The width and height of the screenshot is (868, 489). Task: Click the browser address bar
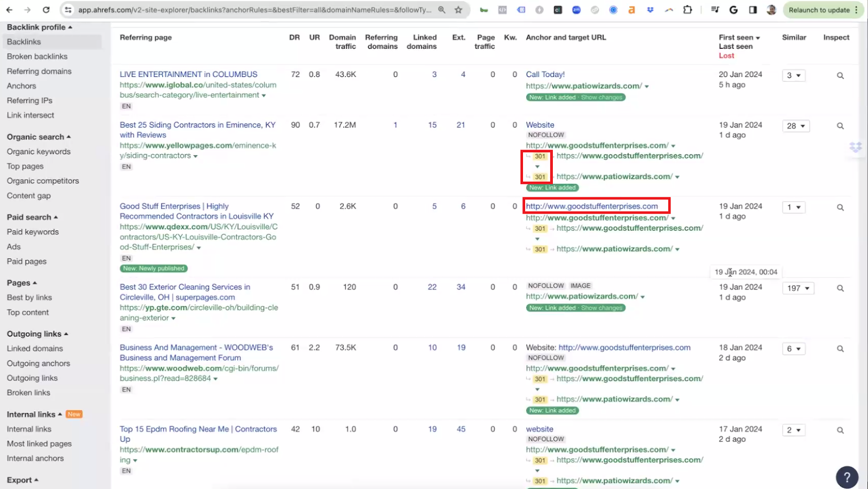point(255,10)
